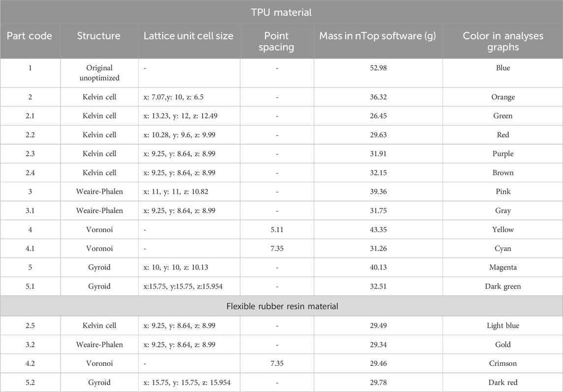Click the mass value 39.36
The image size is (563, 392).
click(378, 191)
